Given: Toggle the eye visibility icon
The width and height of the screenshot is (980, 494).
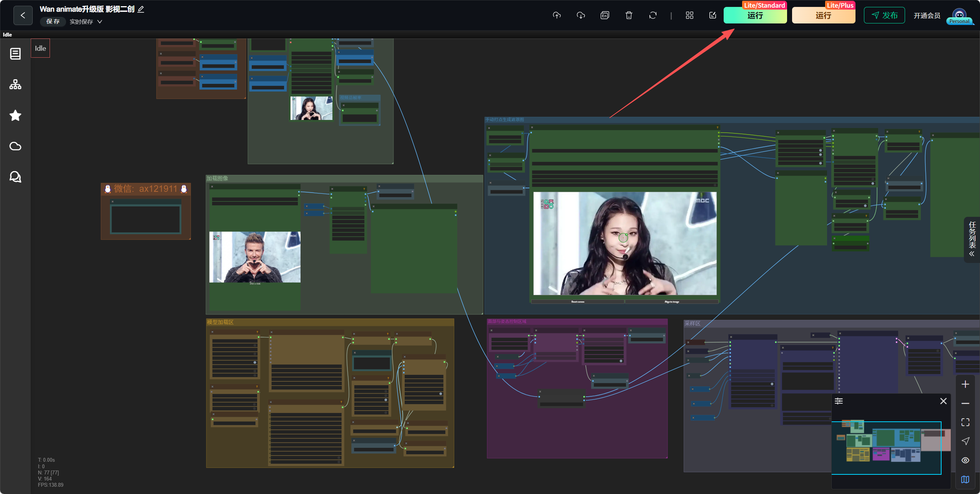Looking at the screenshot, I should click(x=965, y=460).
